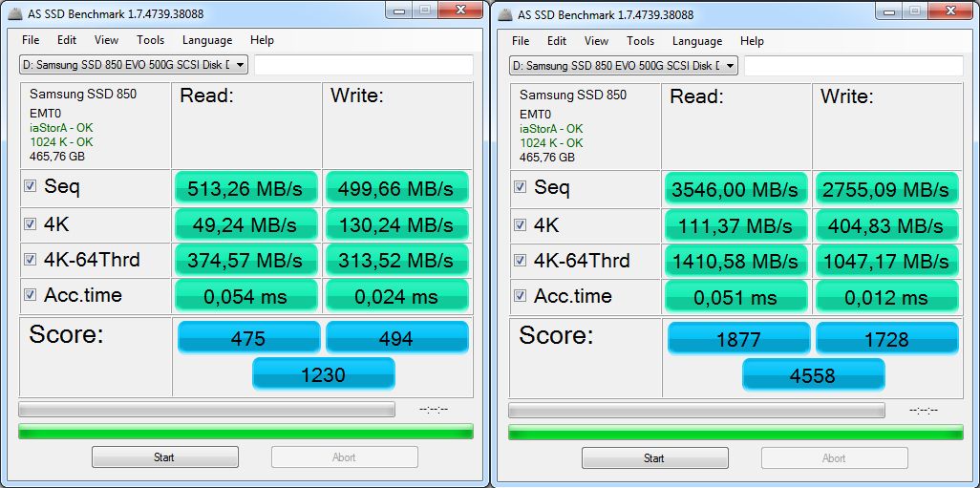Screen dimensions: 980x488
Task: Start the benchmark in the left window
Action: coord(164,457)
